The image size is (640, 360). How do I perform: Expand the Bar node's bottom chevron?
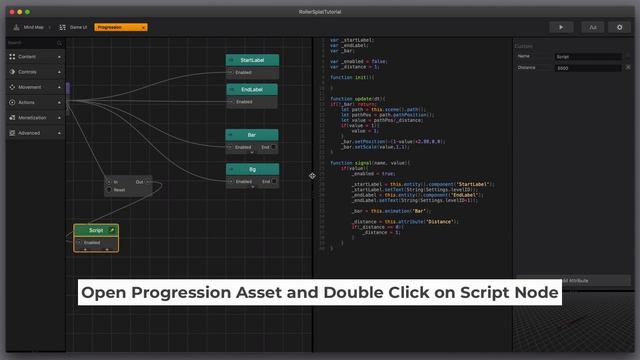click(252, 153)
